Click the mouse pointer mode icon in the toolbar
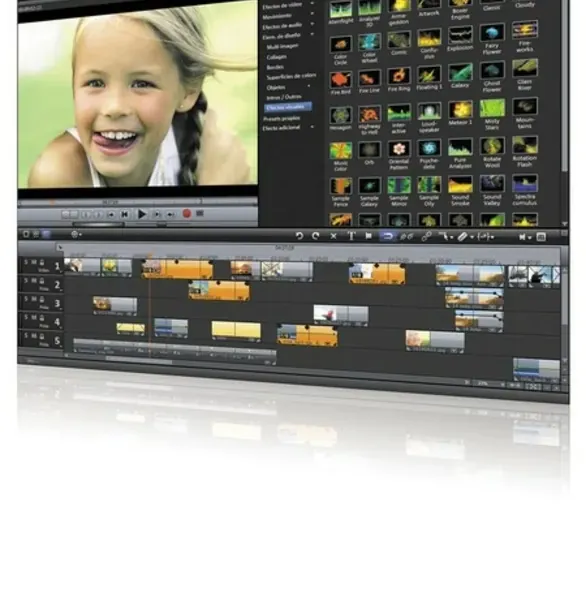 (x=444, y=237)
